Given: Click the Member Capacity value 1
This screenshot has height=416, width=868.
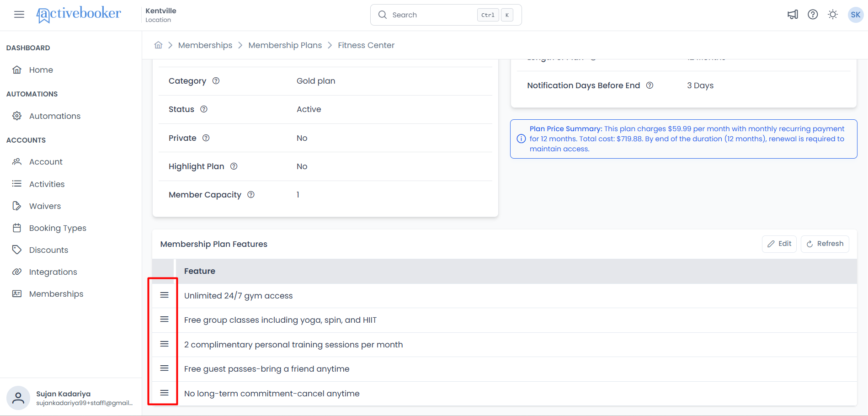Looking at the screenshot, I should pos(298,195).
